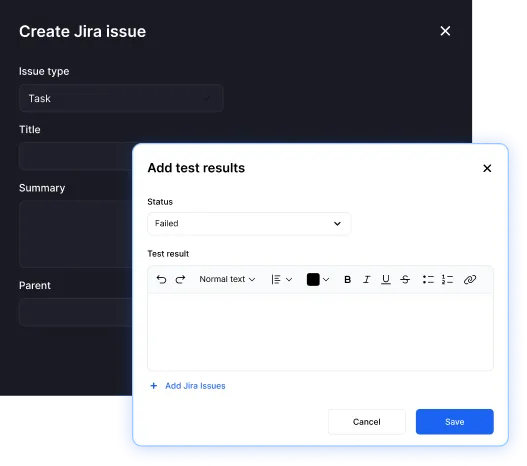Expand the color picker chevron
The image size is (527, 466).
pos(326,279)
